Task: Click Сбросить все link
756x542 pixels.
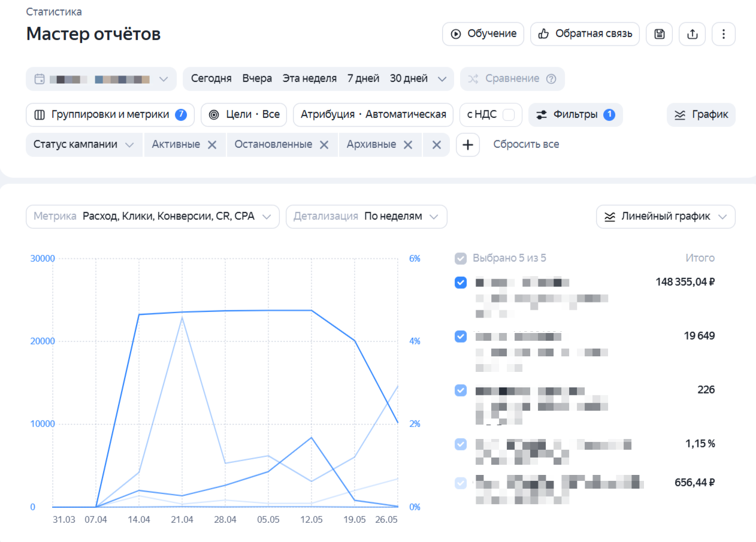Action: point(526,145)
